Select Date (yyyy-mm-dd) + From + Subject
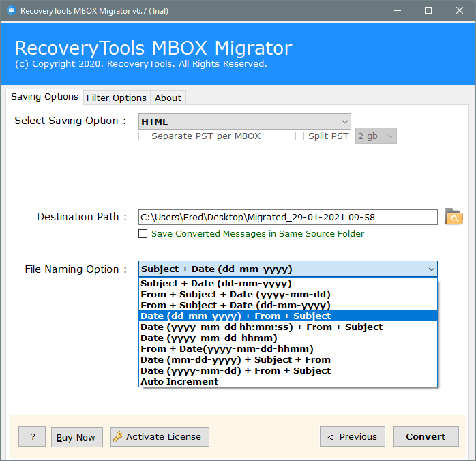Screen dimensions: 476x461 click(288, 370)
